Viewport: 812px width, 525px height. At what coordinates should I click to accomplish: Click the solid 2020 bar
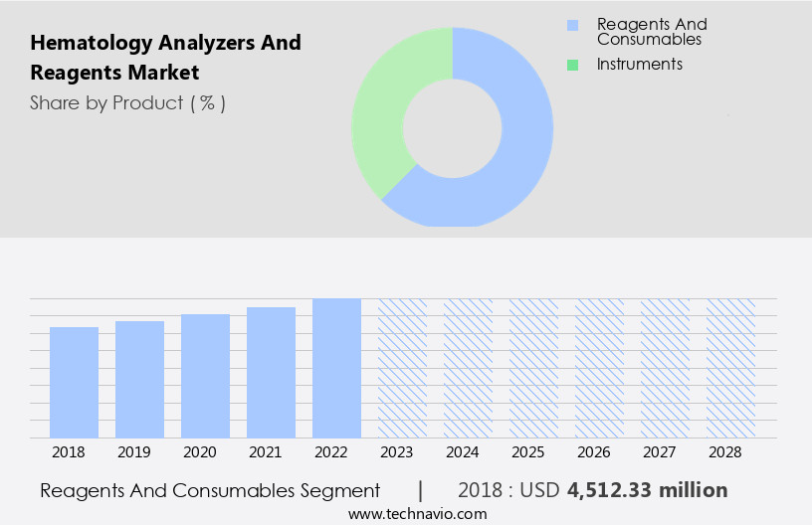point(205,376)
